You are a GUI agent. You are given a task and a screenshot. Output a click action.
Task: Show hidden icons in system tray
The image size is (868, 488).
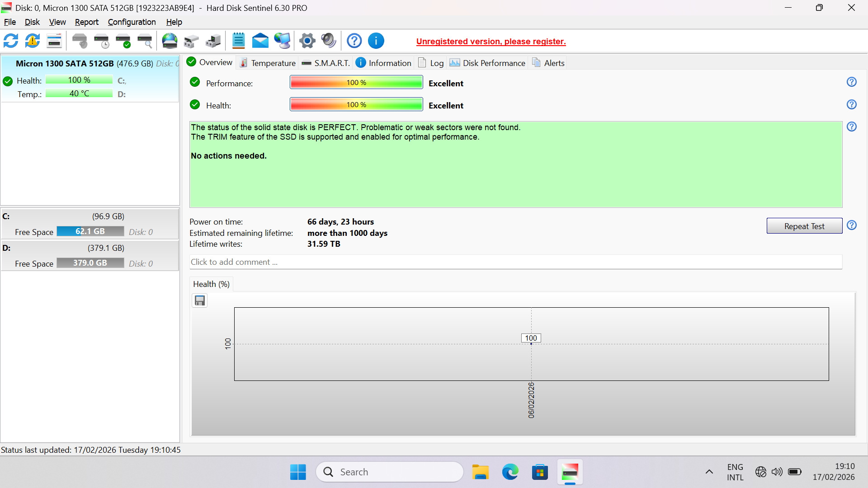tap(709, 472)
